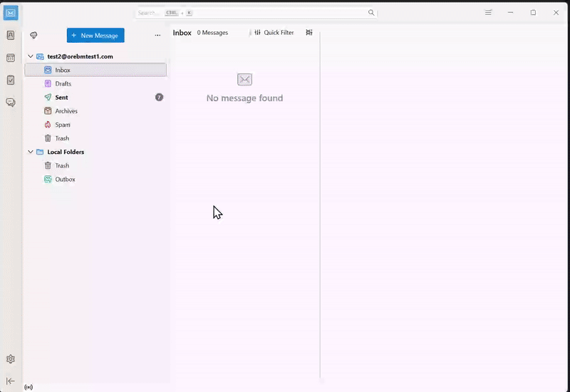
Task: Click the online status indicator icon
Action: [x=28, y=387]
